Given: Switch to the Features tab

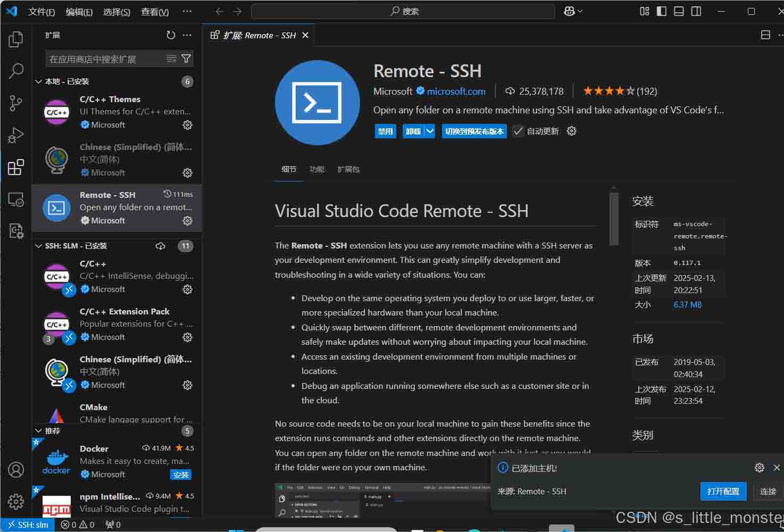Looking at the screenshot, I should coord(316,169).
